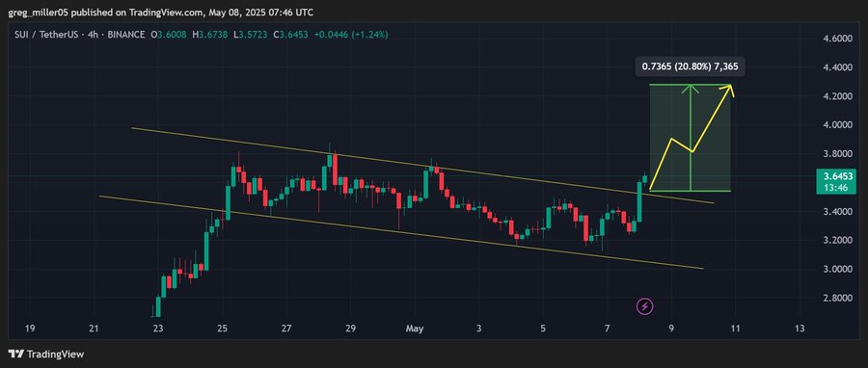Click the high value H3.6738

[x=210, y=35]
